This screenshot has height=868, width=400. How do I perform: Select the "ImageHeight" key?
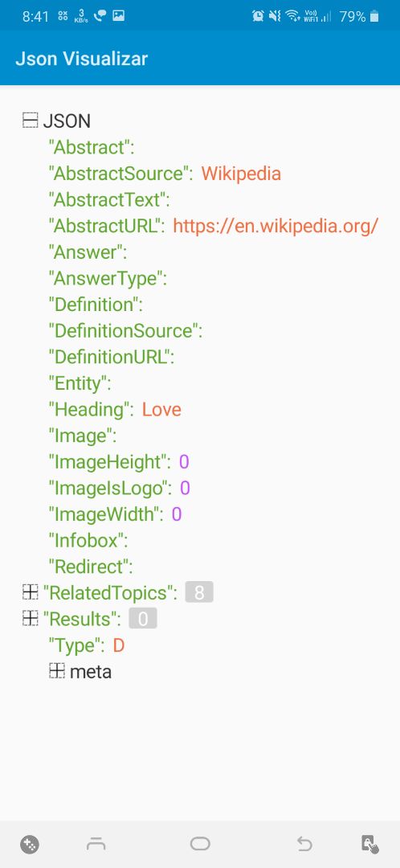click(111, 462)
